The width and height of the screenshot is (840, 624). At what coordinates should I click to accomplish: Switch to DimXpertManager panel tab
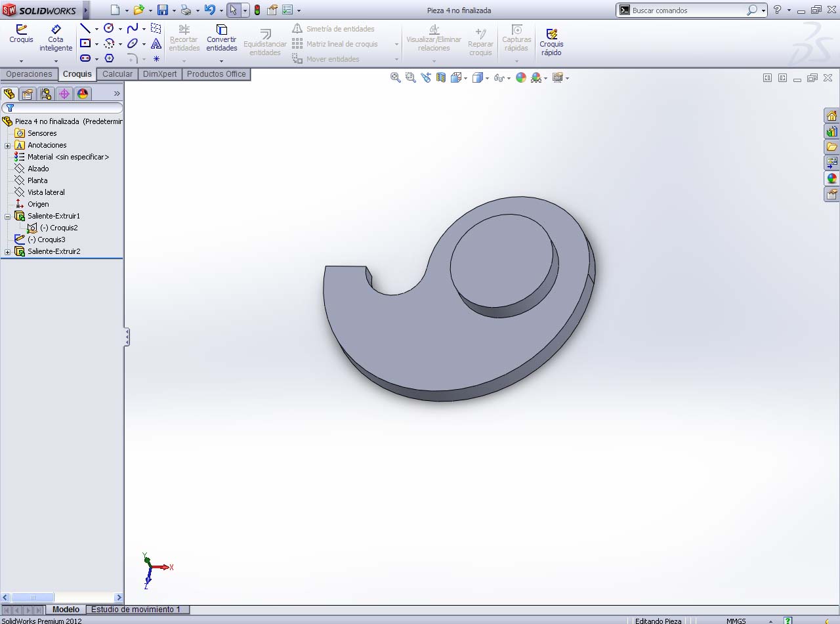pos(64,94)
